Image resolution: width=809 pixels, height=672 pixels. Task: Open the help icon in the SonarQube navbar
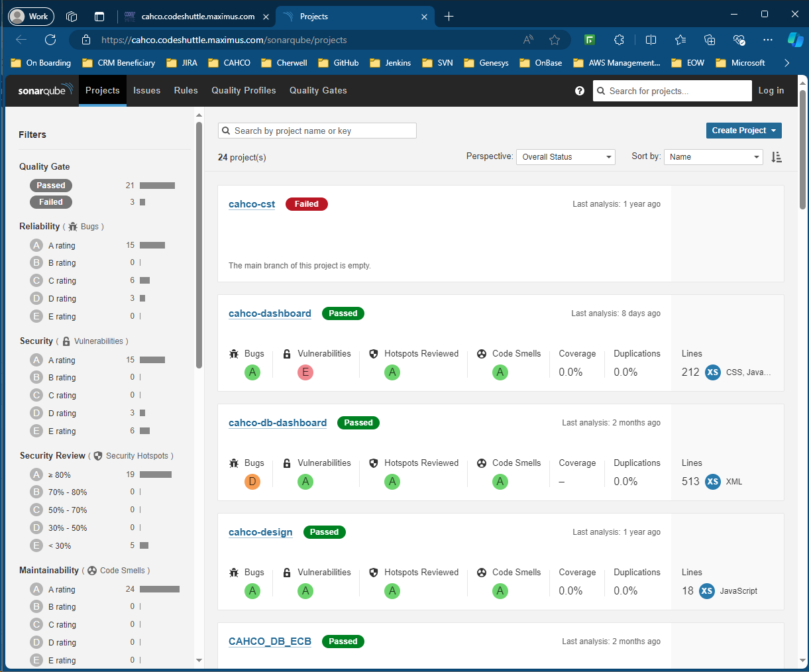coord(580,90)
